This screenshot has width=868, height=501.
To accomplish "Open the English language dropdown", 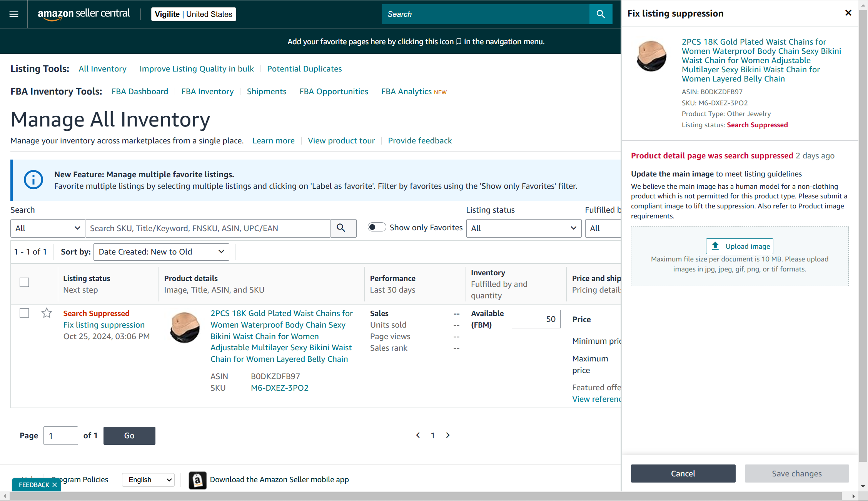I will point(148,480).
